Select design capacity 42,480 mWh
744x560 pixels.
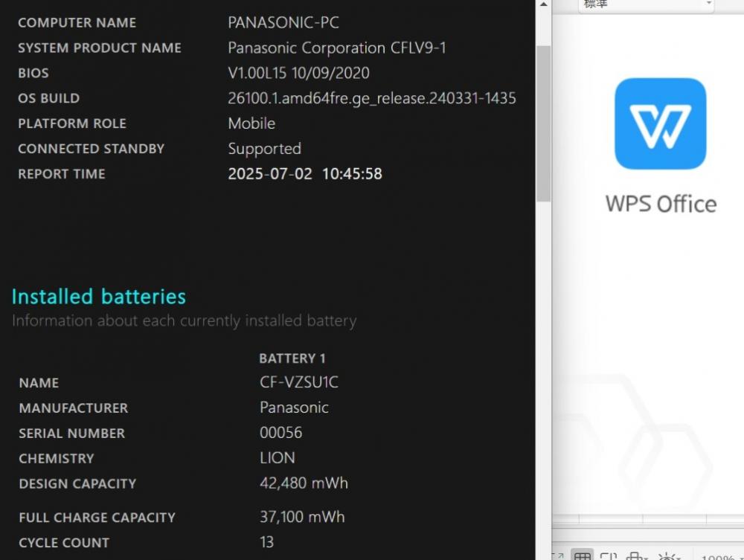304,483
